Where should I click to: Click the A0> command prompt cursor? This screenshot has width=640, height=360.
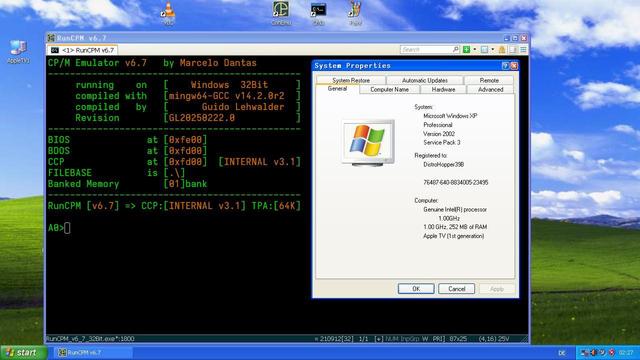click(67, 228)
